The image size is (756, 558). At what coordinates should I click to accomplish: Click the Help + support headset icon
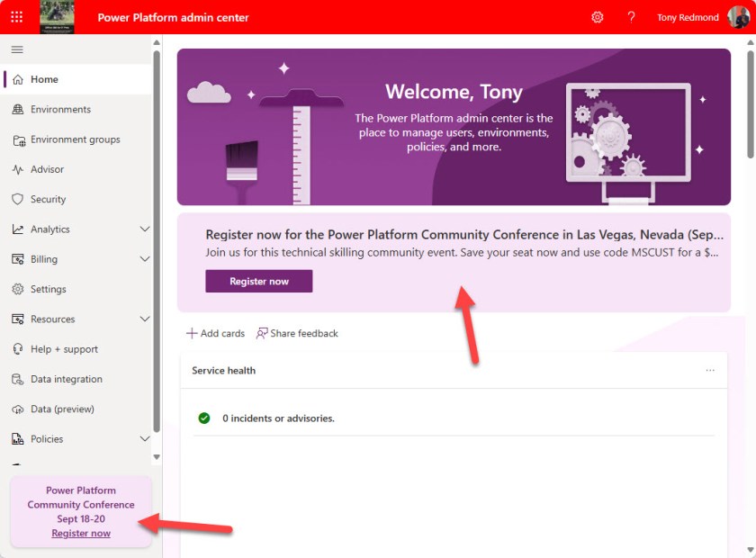[18, 349]
